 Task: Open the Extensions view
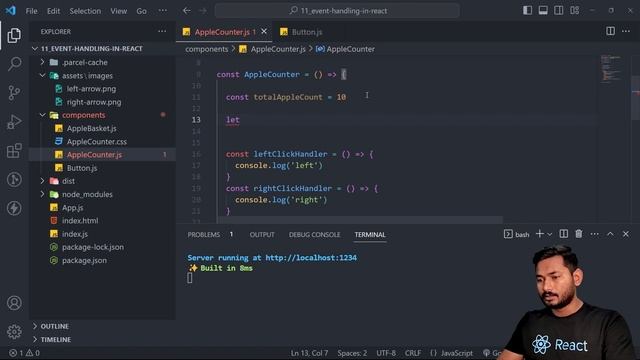point(14,151)
